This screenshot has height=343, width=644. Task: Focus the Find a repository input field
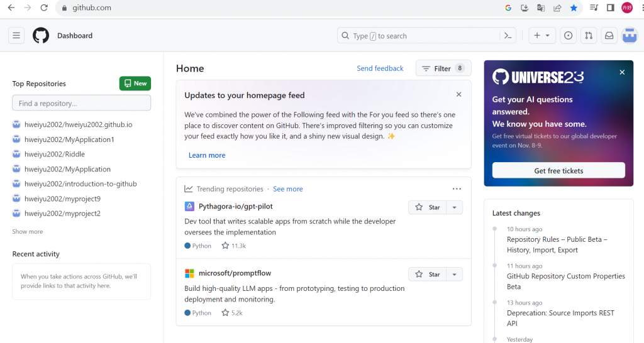81,103
